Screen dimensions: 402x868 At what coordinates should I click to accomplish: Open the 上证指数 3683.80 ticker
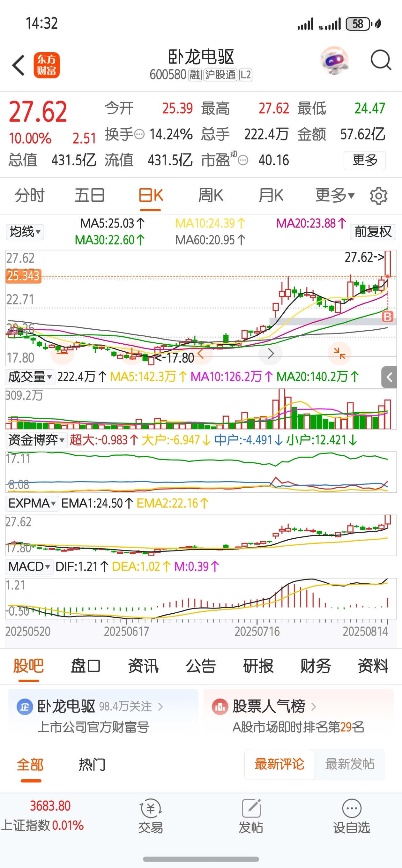pos(42,815)
